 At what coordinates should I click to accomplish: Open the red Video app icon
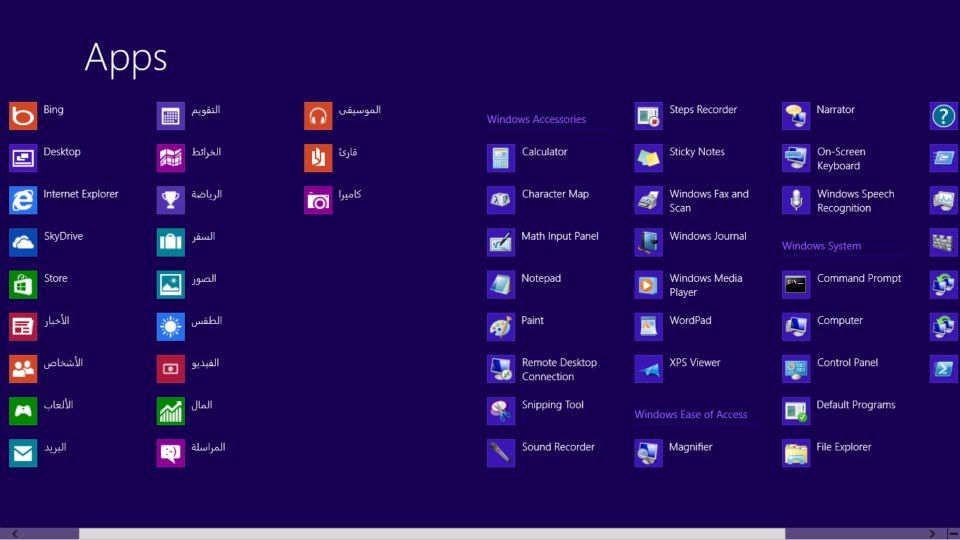pyautogui.click(x=170, y=369)
